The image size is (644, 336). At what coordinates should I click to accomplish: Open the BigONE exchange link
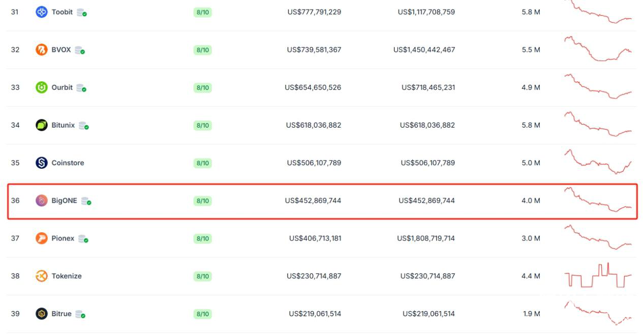point(65,201)
